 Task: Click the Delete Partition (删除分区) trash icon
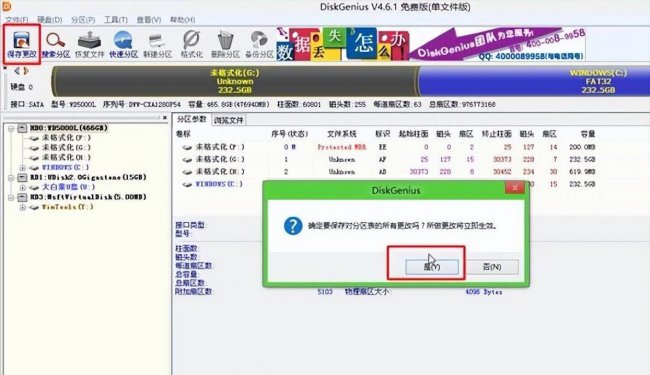(226, 44)
